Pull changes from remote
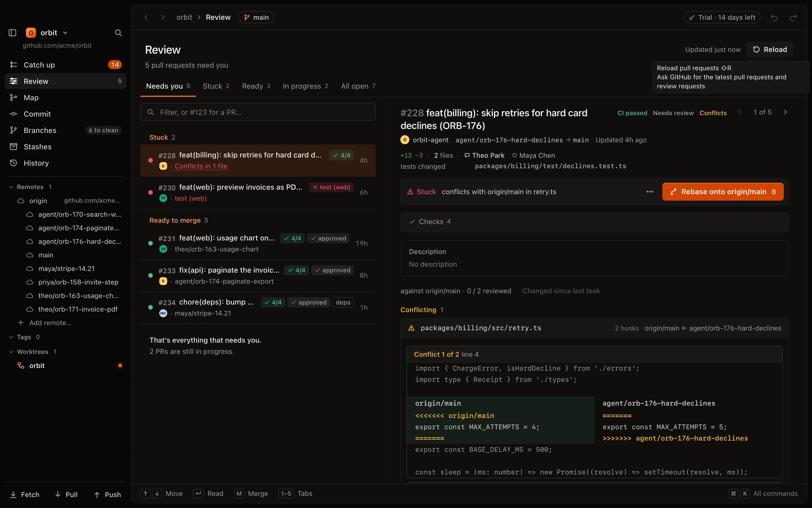 pyautogui.click(x=67, y=494)
